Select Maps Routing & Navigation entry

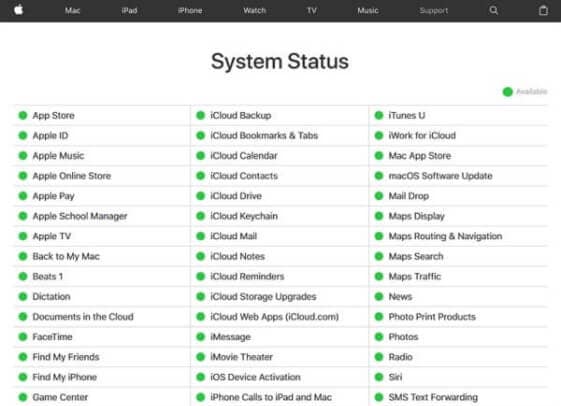[445, 236]
